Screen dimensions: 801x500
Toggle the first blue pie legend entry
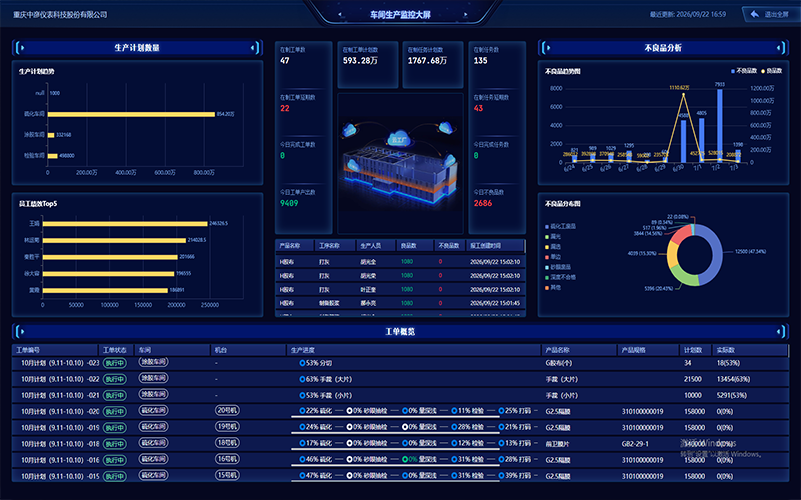(560, 226)
